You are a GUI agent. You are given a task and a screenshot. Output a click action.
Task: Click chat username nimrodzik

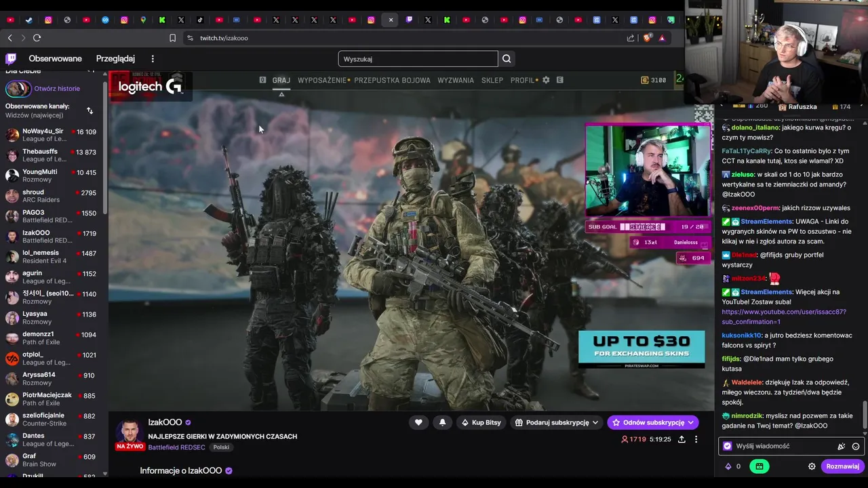746,415
